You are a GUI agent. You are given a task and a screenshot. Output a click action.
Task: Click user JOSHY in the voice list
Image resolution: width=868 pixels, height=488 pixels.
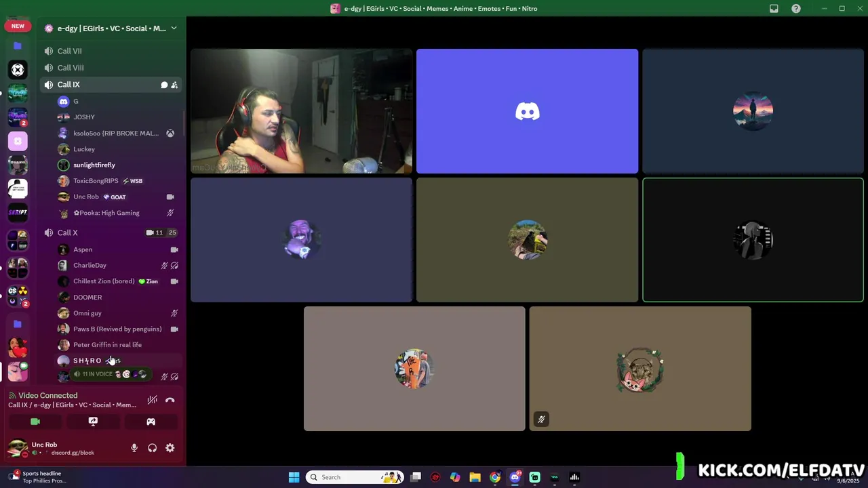pos(119,117)
